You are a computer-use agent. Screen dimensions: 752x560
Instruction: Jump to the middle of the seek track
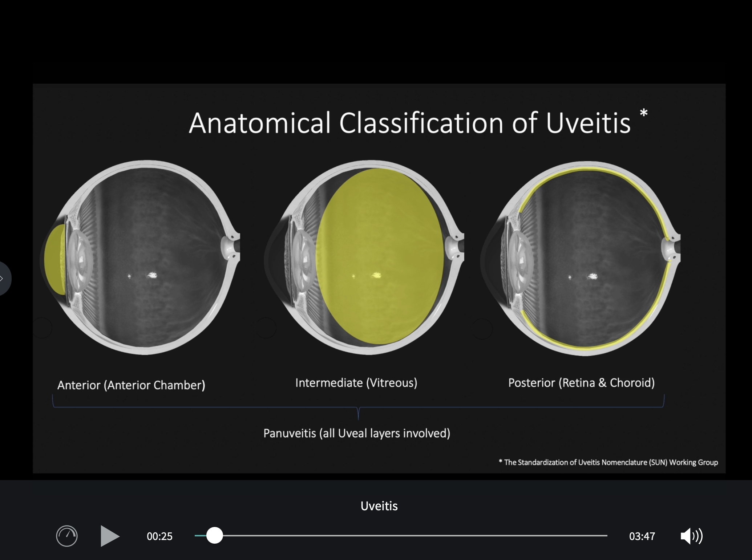401,536
